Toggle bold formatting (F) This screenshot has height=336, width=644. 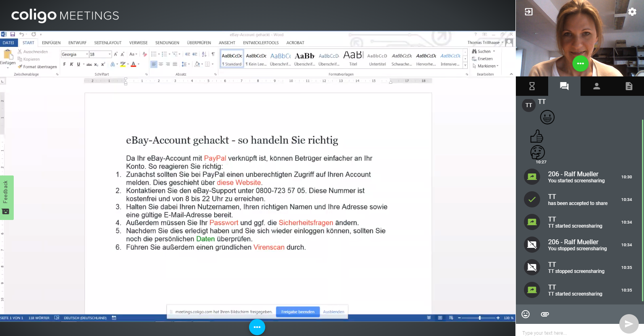pyautogui.click(x=64, y=64)
